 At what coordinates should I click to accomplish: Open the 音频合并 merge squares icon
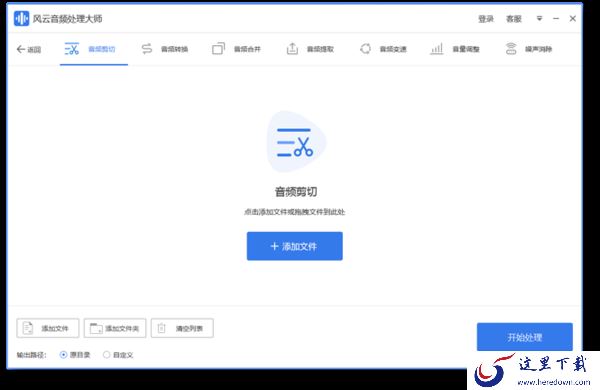[218, 49]
